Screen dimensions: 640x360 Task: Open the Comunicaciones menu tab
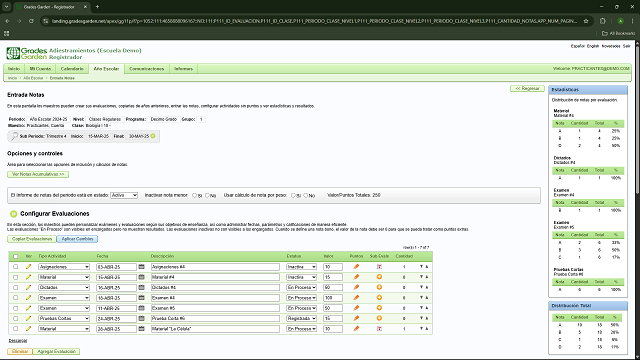[147, 69]
